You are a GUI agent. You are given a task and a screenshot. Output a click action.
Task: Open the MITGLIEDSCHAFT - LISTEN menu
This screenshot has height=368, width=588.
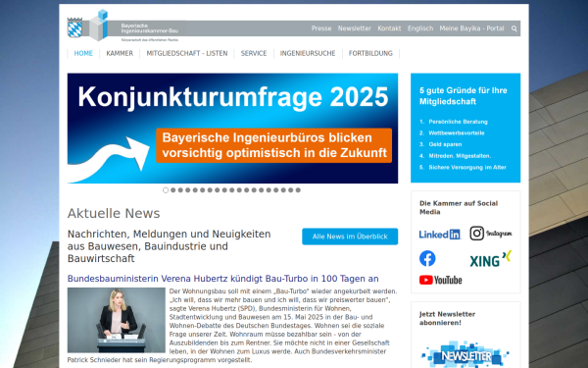(187, 53)
